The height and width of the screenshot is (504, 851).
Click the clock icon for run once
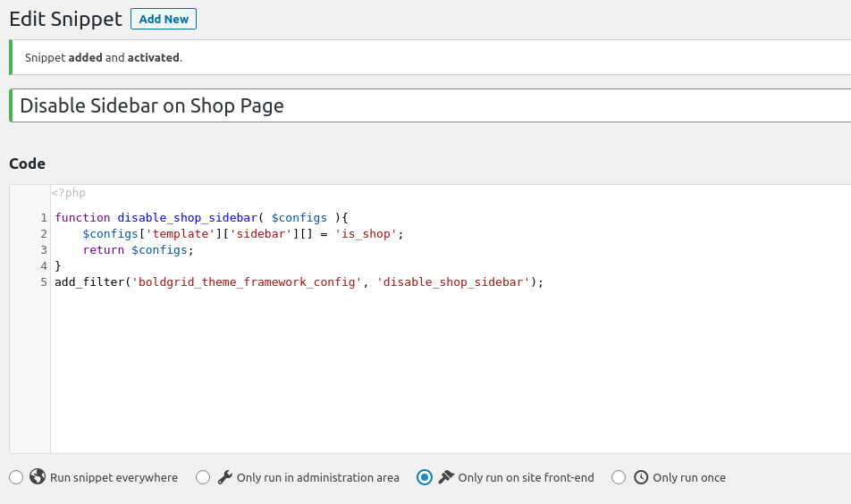click(x=641, y=477)
